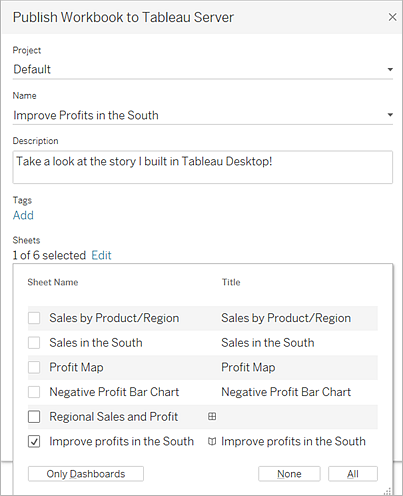Expand the Name dropdown arrow
The width and height of the screenshot is (403, 496).
(x=390, y=115)
